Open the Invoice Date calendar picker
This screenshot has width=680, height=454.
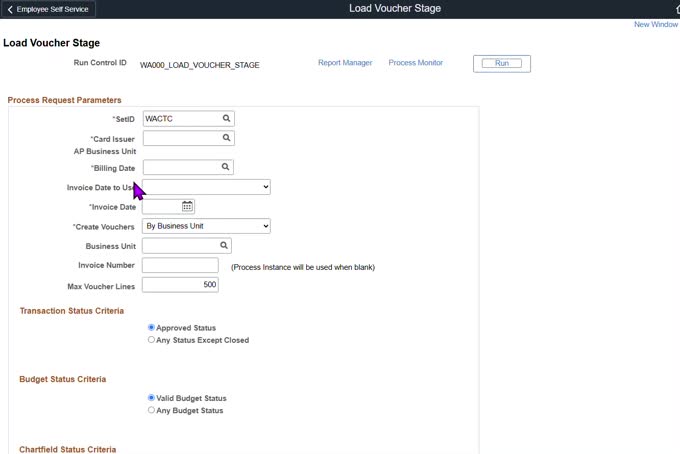pyautogui.click(x=187, y=206)
